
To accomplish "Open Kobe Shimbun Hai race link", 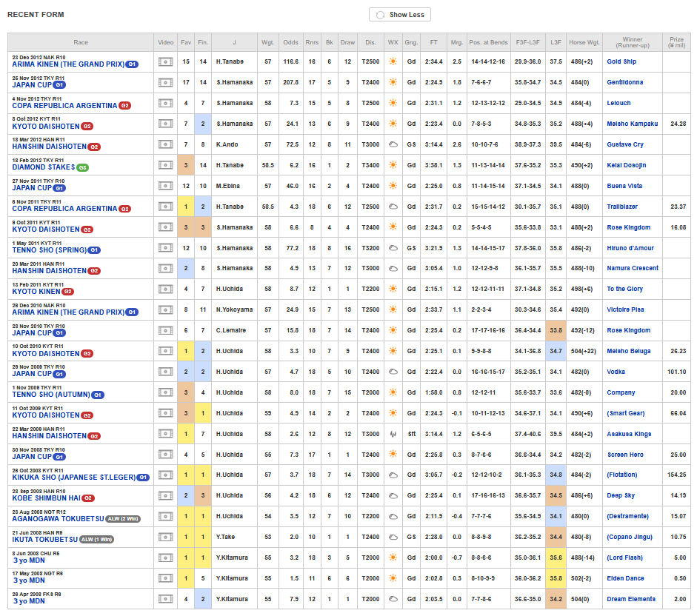I will (46, 498).
